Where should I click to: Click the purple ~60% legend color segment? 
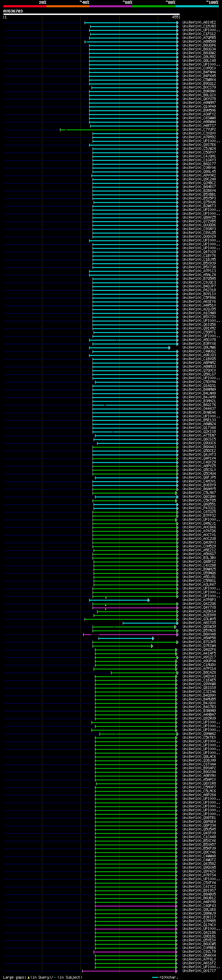pyautogui.click(x=111, y=6)
